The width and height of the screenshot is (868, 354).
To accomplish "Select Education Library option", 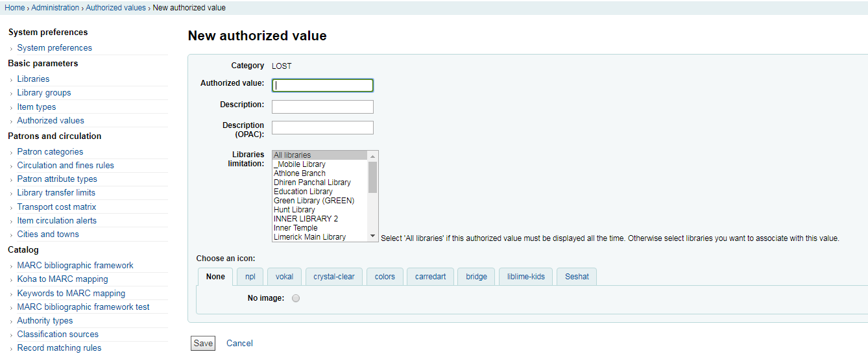I will 320,192.
